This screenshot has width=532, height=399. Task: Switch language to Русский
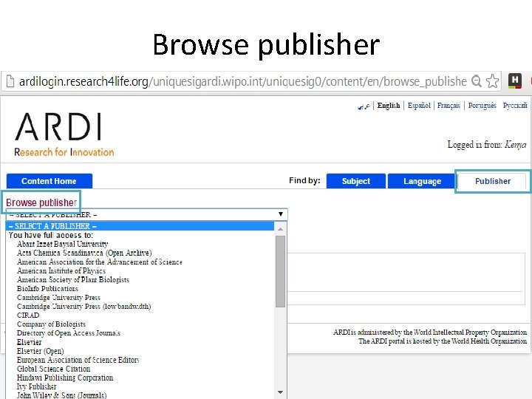[x=515, y=106]
